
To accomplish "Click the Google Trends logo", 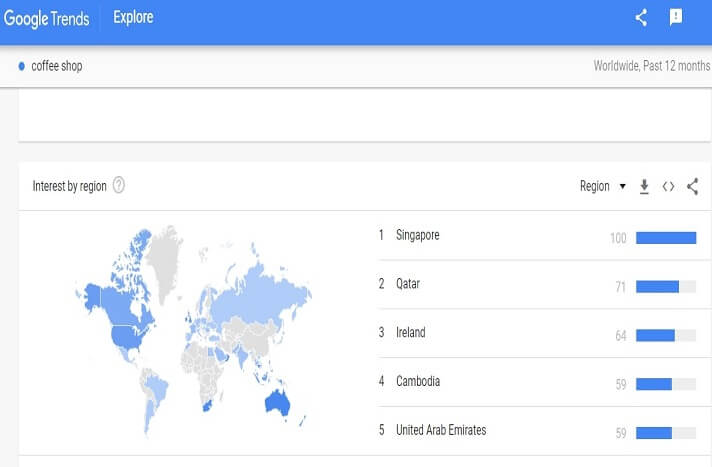I will tap(46, 18).
